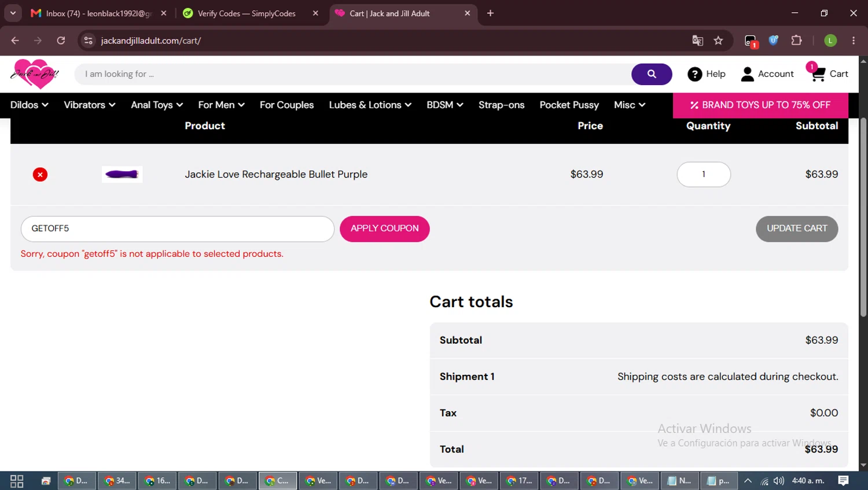Expand the BDSM menu

(445, 105)
